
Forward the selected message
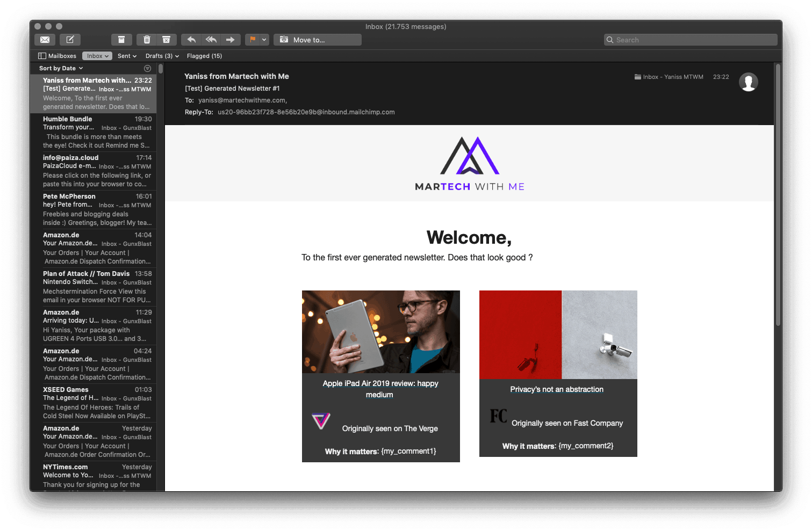point(231,40)
